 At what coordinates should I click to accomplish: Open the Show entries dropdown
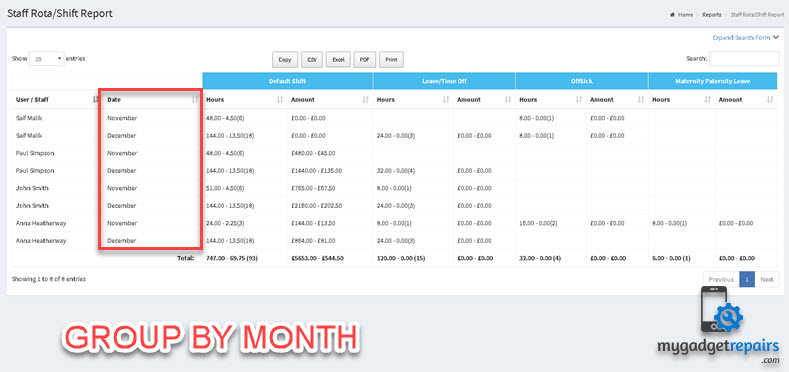[47, 59]
